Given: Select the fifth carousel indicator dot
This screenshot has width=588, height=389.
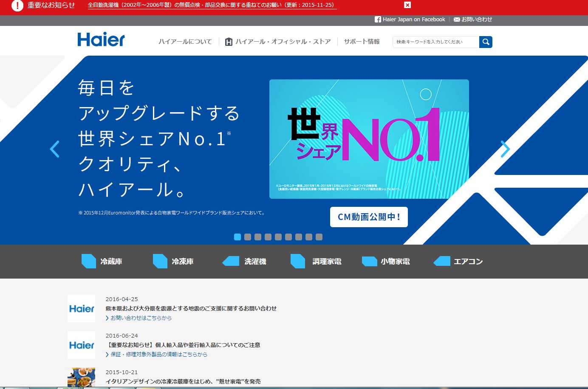Looking at the screenshot, I should click(278, 237).
